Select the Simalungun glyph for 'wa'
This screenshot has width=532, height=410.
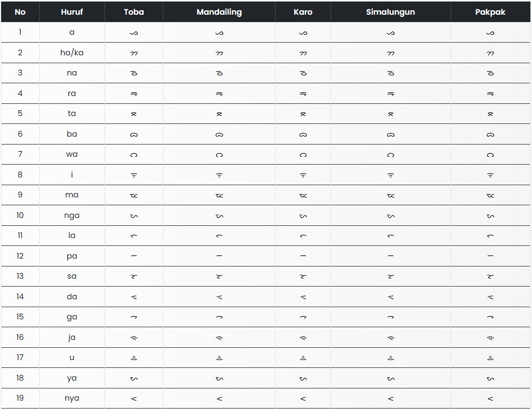[391, 155]
